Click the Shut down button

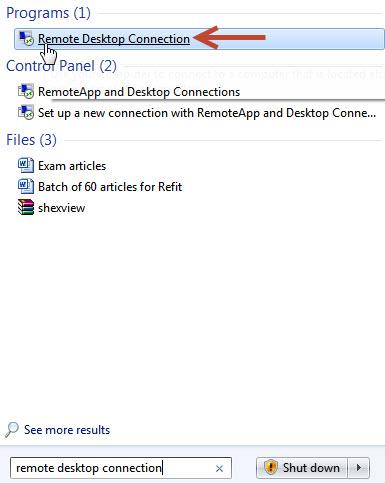click(x=302, y=468)
